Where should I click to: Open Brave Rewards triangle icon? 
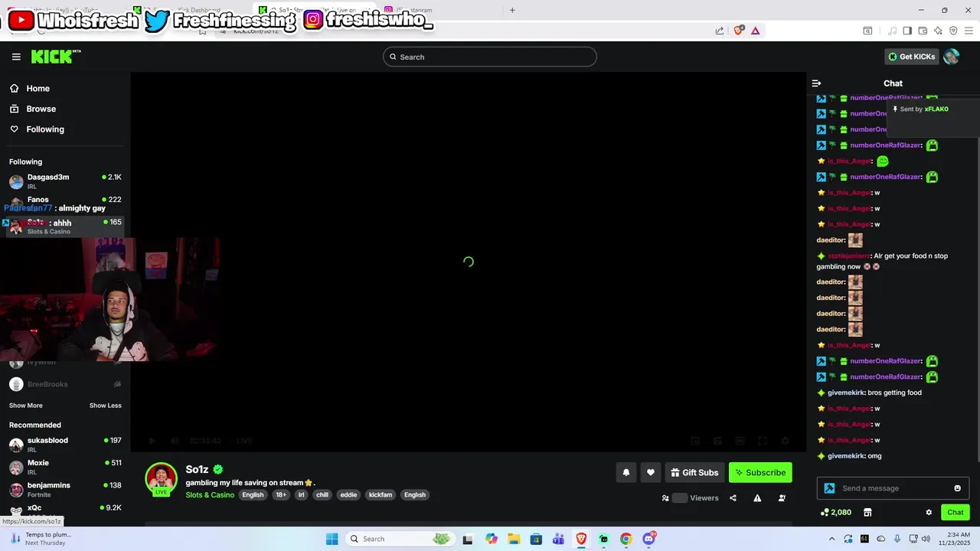click(756, 31)
